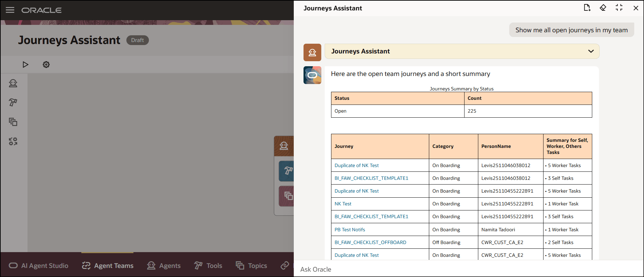The image size is (644, 277).
Task: Start new chat via document icon
Action: pos(587,8)
